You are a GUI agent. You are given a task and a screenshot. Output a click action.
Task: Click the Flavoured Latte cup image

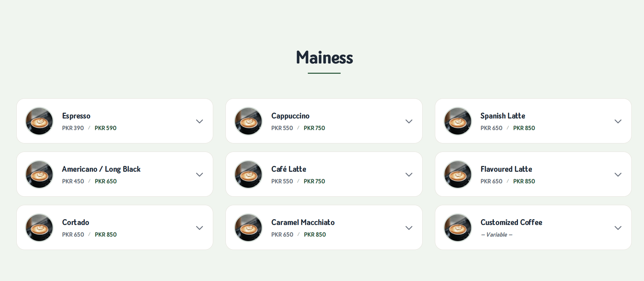click(457, 174)
